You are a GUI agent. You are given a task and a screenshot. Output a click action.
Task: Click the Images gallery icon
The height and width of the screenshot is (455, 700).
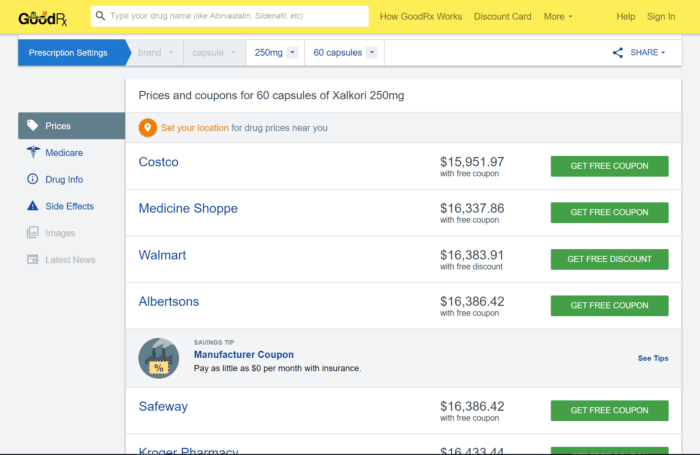[33, 233]
